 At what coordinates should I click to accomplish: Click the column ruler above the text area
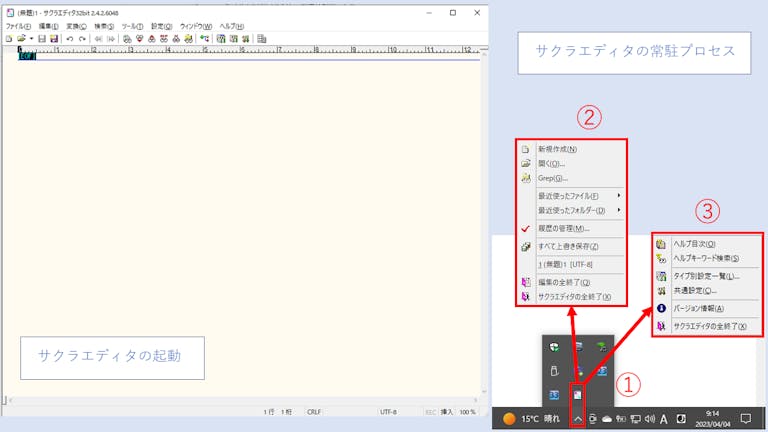coord(249,49)
